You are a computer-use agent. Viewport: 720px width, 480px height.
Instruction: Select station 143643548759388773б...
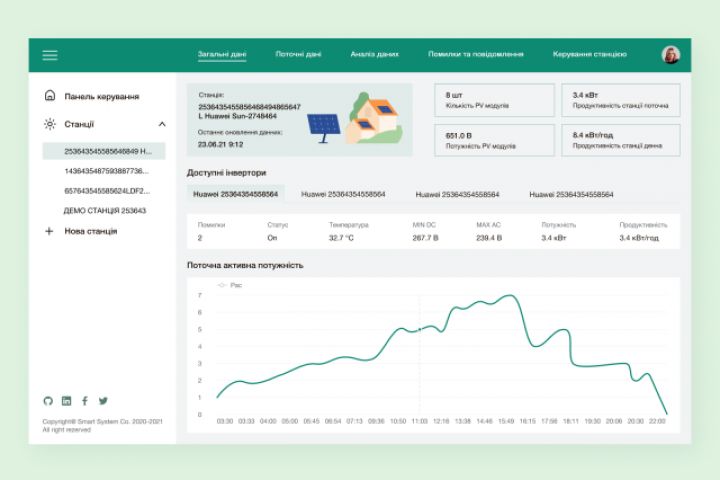point(107,171)
